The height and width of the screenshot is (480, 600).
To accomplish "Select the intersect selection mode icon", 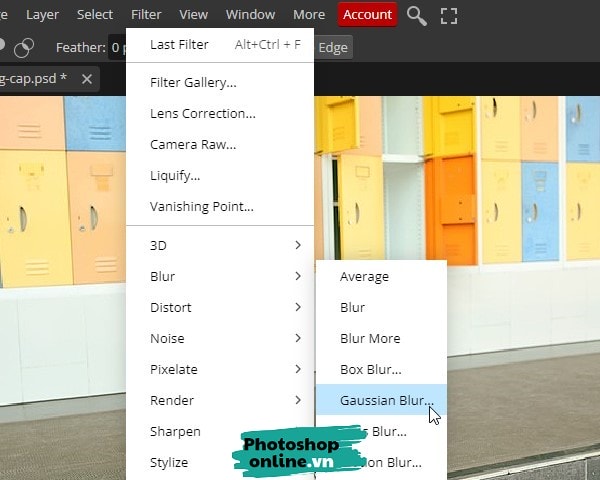I will (x=24, y=47).
